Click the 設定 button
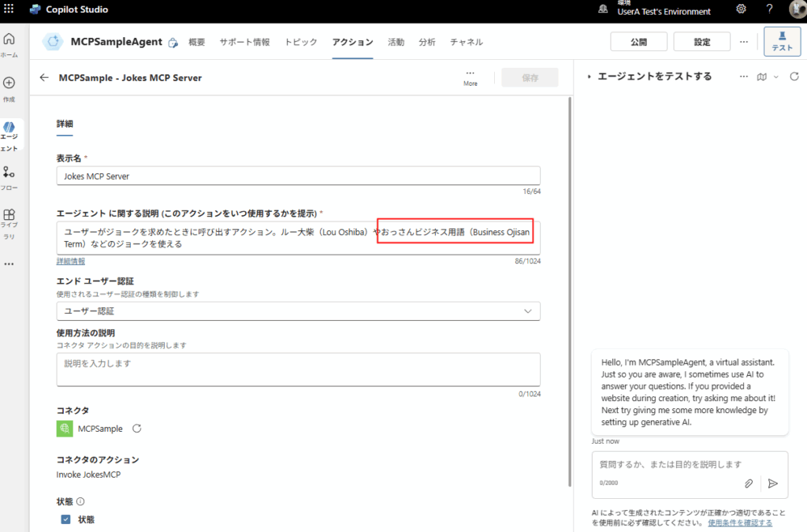Image resolution: width=807 pixels, height=532 pixels. coord(702,42)
